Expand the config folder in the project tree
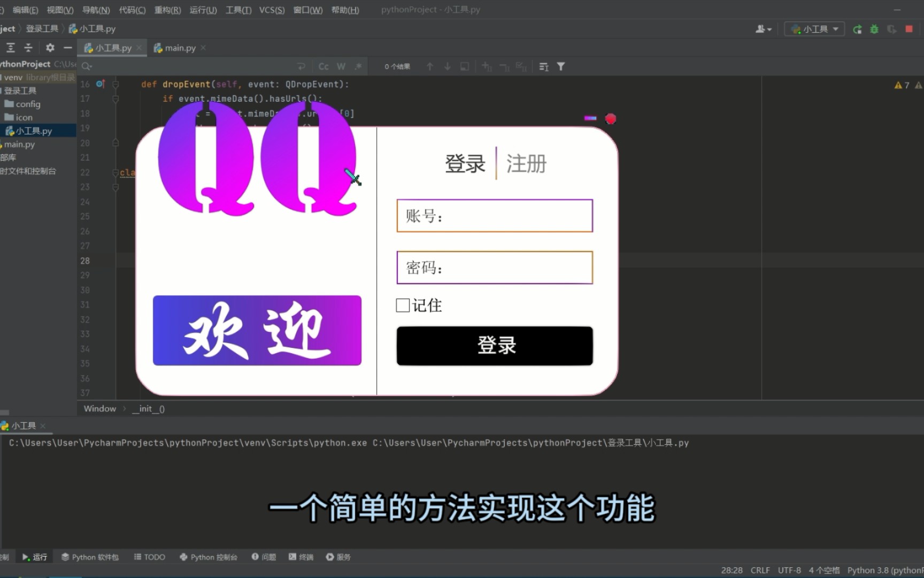Screen dimensions: 924x578 (x=29, y=104)
